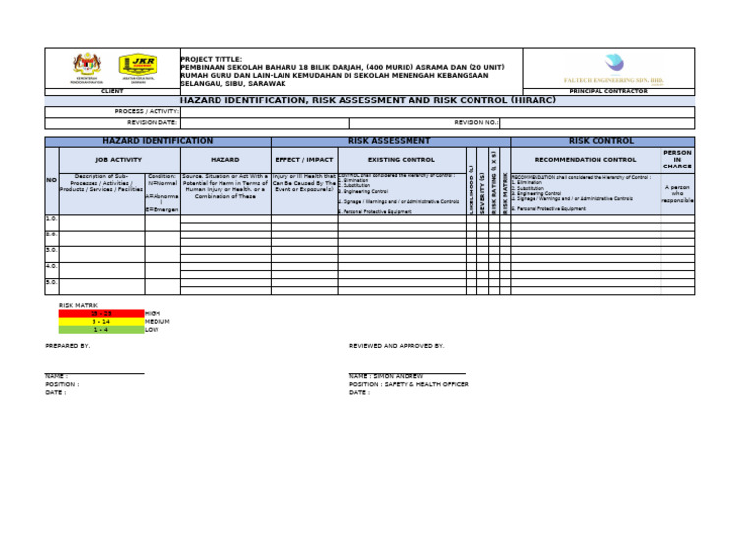Viewport: 756px width, 535px height.
Task: Select the EFFECT / IMPACT column header
Action: tap(304, 160)
